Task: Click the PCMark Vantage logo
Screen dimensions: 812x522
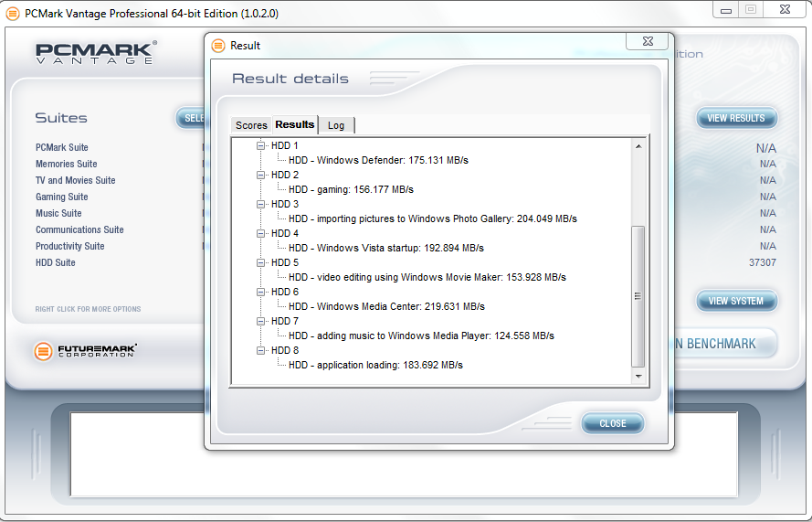Action: pyautogui.click(x=96, y=52)
